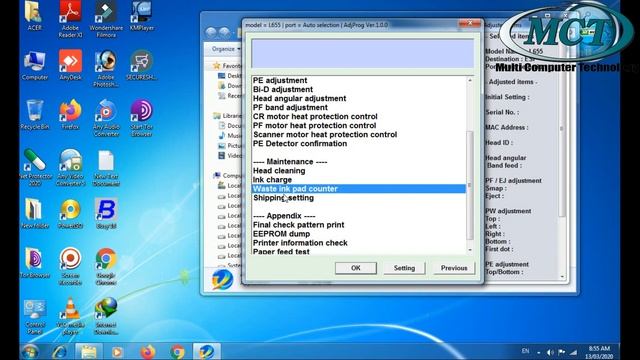Screen dimensions: 640x360
Task: Launch Firefox from the desktop icon
Action: tap(70, 115)
